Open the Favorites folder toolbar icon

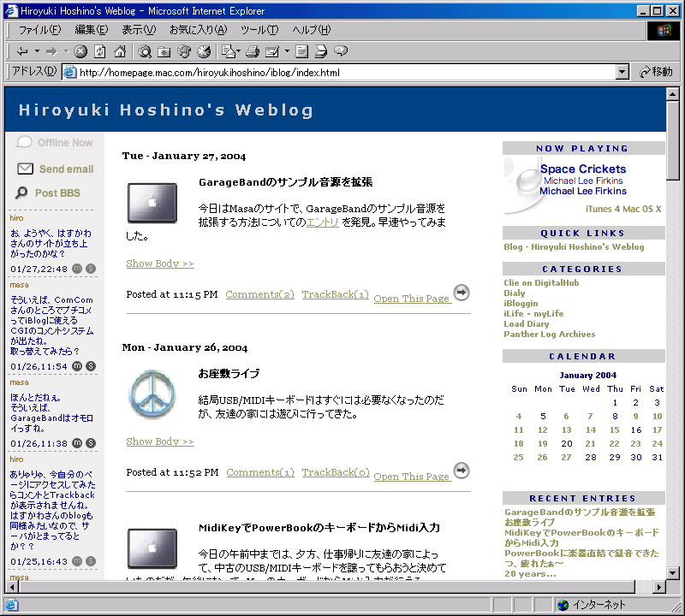(x=164, y=51)
